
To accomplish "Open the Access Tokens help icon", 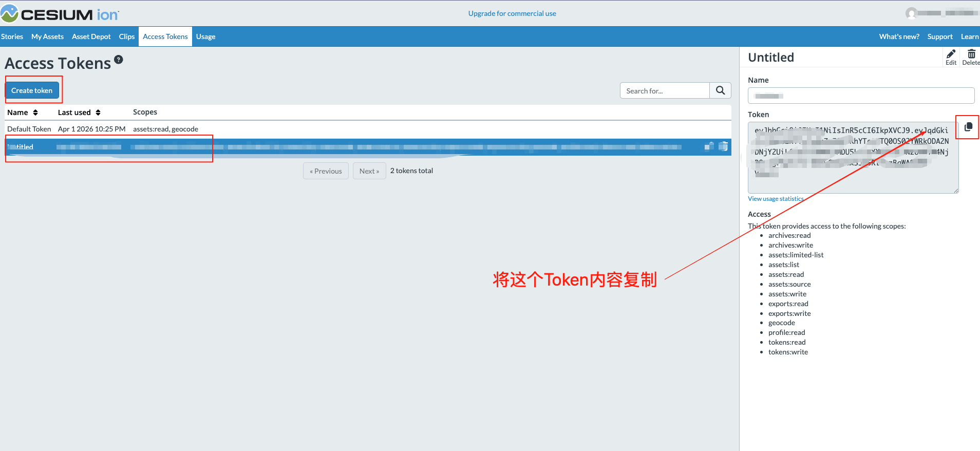I will [x=119, y=60].
